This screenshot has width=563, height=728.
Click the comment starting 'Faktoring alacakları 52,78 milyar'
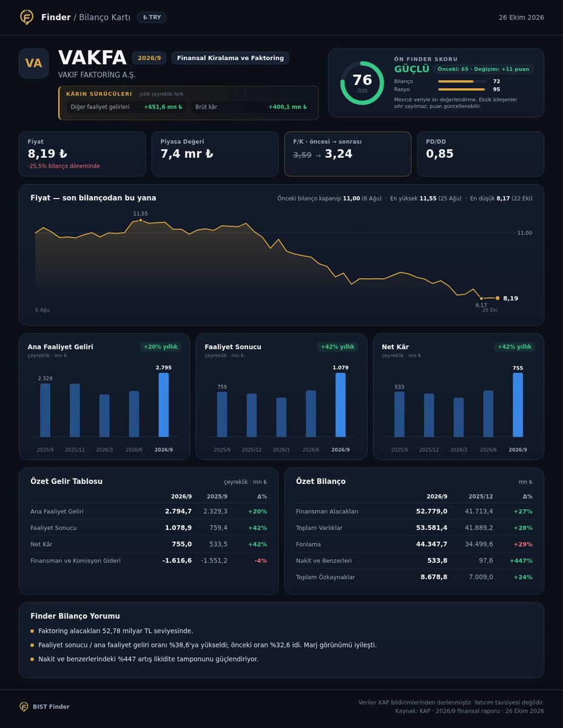(x=115, y=631)
